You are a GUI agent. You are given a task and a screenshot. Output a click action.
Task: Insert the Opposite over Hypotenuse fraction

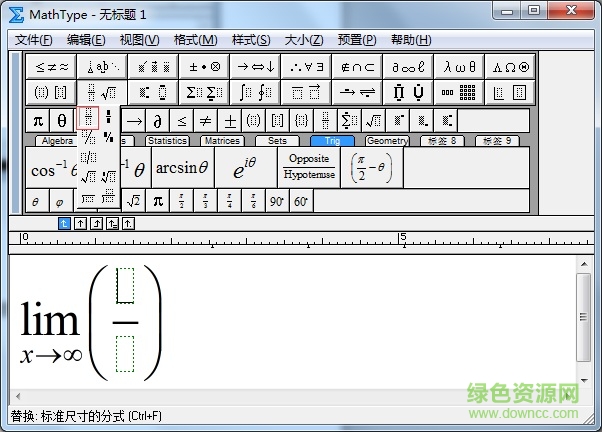[x=309, y=167]
